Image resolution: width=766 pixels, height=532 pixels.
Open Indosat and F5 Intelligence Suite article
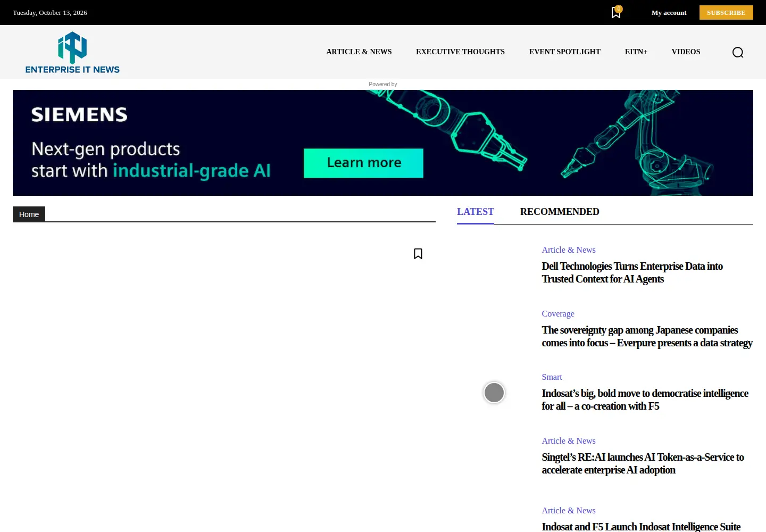tap(641, 527)
